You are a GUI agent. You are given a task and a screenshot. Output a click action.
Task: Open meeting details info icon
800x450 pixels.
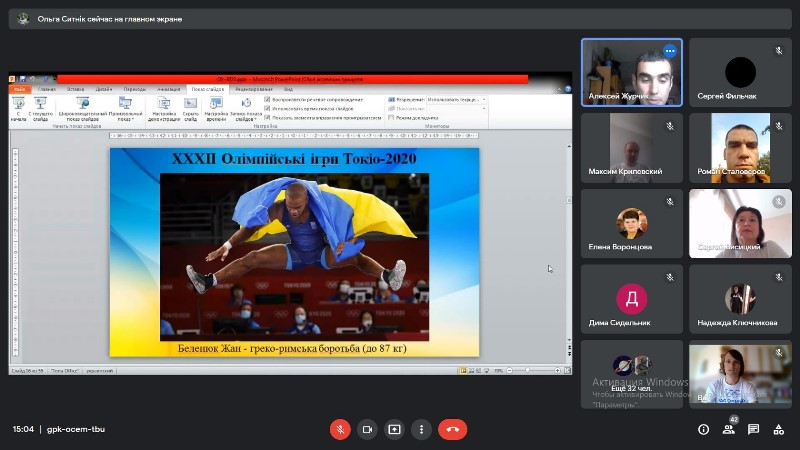tap(703, 429)
